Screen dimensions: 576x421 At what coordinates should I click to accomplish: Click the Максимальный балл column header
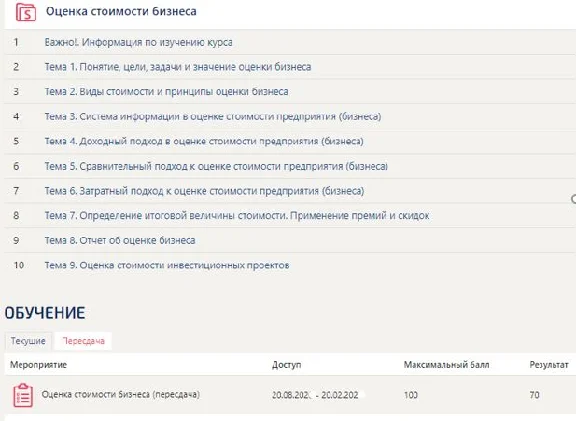coord(446,365)
